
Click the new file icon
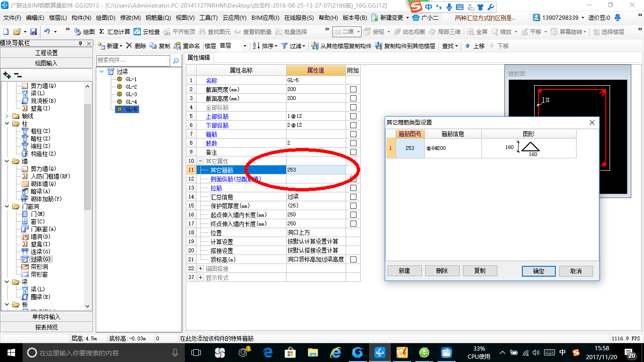click(x=6, y=32)
